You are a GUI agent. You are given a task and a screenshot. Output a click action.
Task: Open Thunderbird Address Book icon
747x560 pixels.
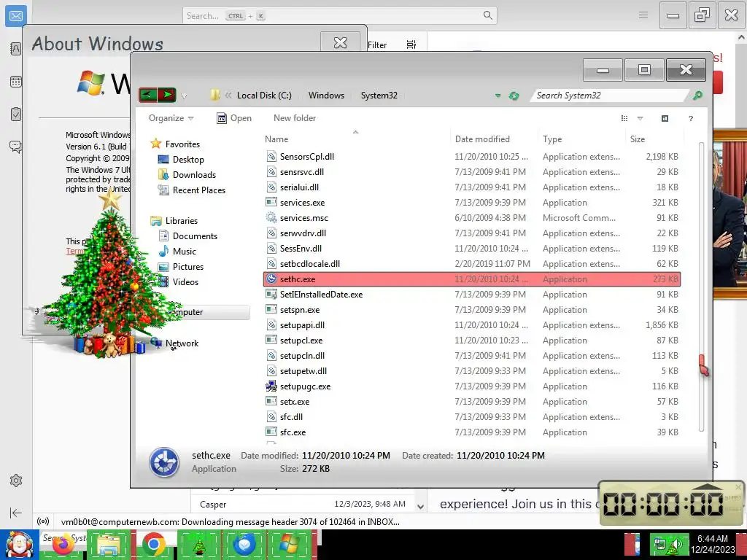(16, 49)
